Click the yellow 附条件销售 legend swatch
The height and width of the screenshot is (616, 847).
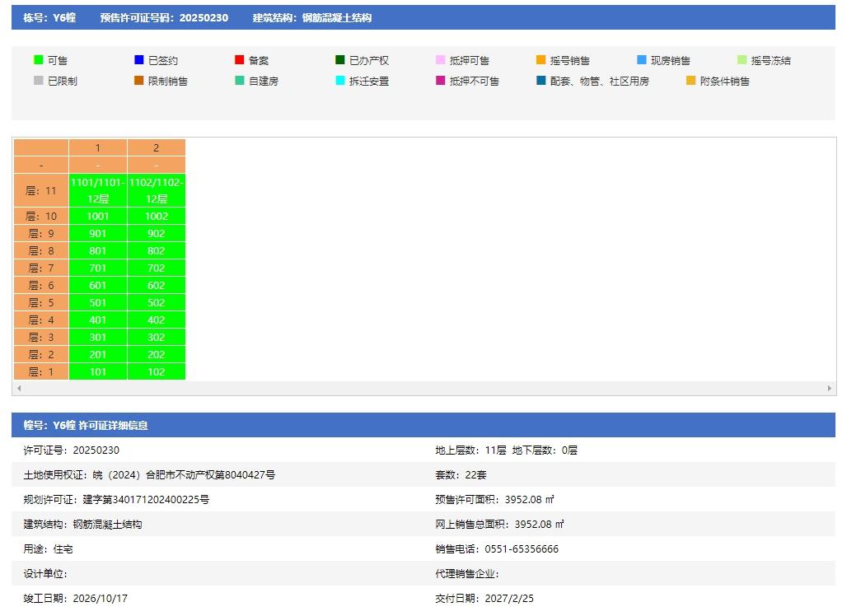pyautogui.click(x=690, y=81)
